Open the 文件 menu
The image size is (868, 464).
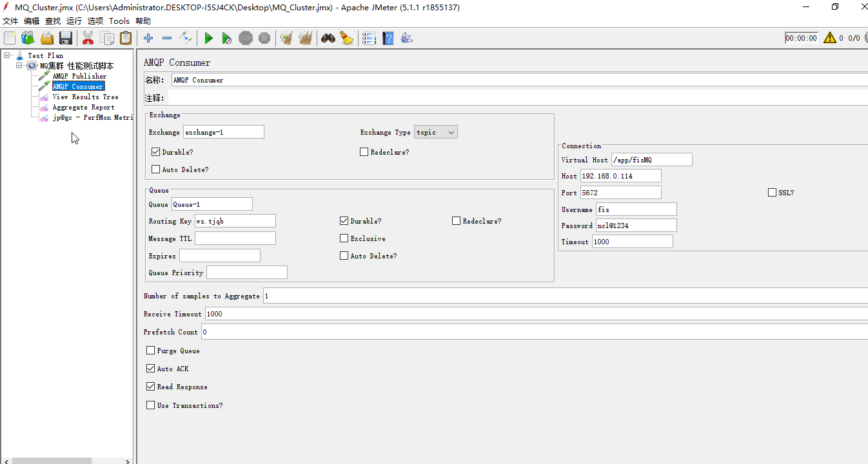point(10,21)
